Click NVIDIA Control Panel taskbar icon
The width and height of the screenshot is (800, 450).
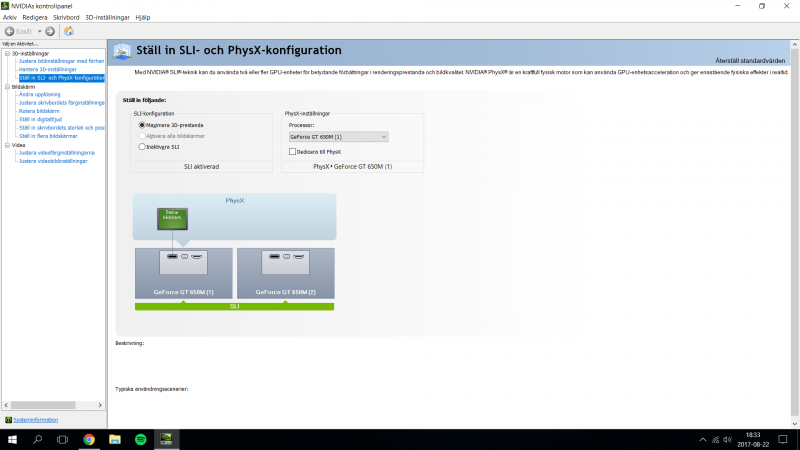coord(166,439)
